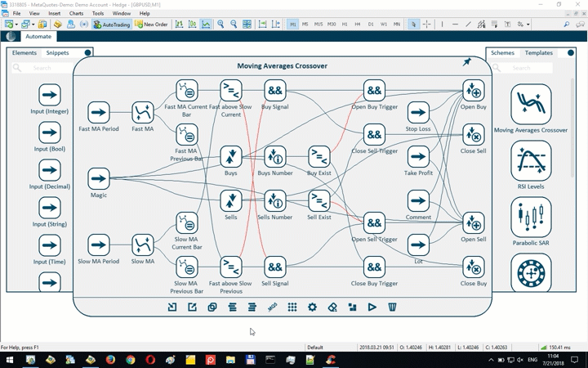Click the pin icon on scheme window
The width and height of the screenshot is (588, 368).
click(466, 62)
